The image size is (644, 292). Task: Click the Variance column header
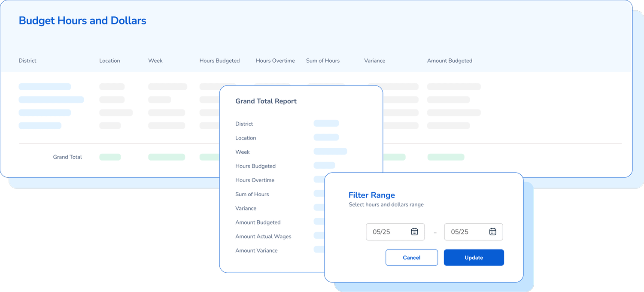(x=374, y=61)
